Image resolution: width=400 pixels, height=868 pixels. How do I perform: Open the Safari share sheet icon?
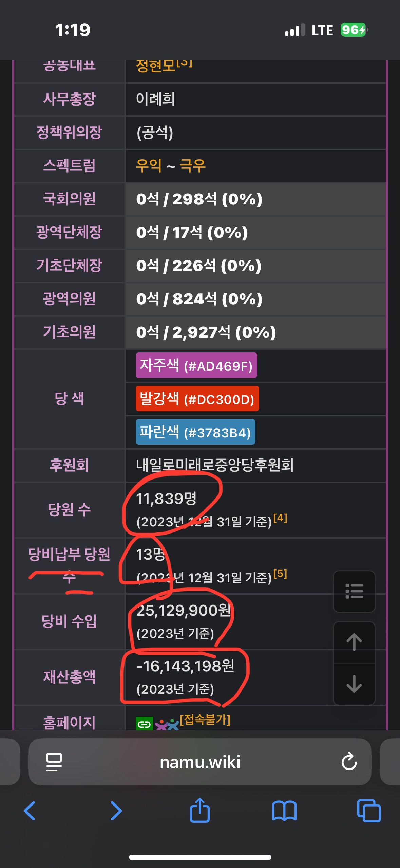coord(200,810)
